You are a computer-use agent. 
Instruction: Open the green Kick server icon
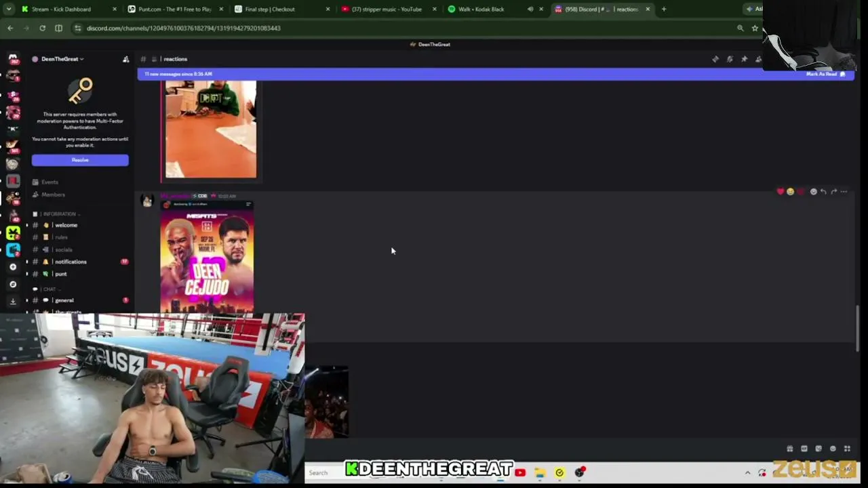point(13,232)
